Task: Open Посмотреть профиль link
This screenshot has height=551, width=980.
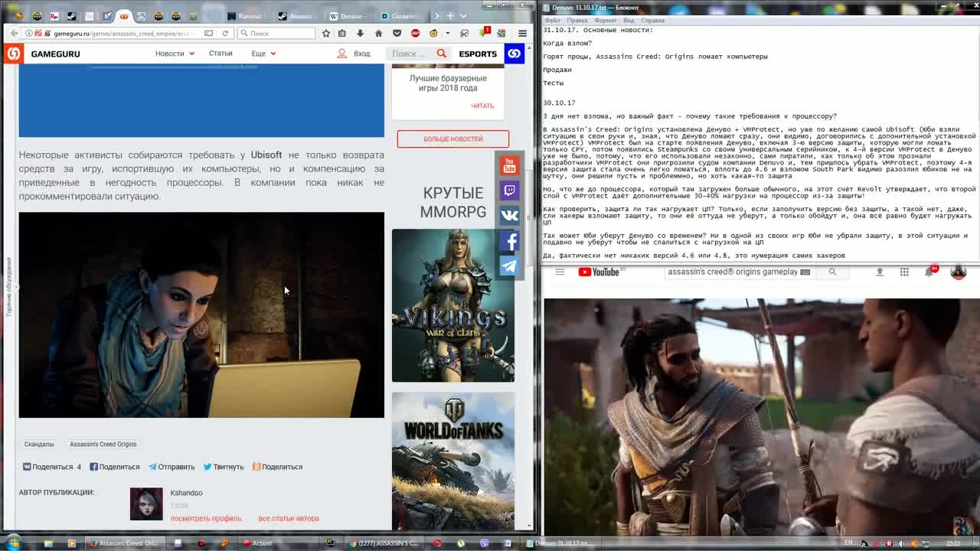Action: tap(206, 518)
